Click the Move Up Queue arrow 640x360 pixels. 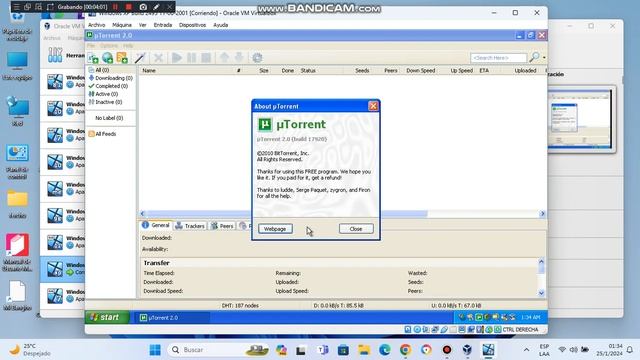click(224, 58)
